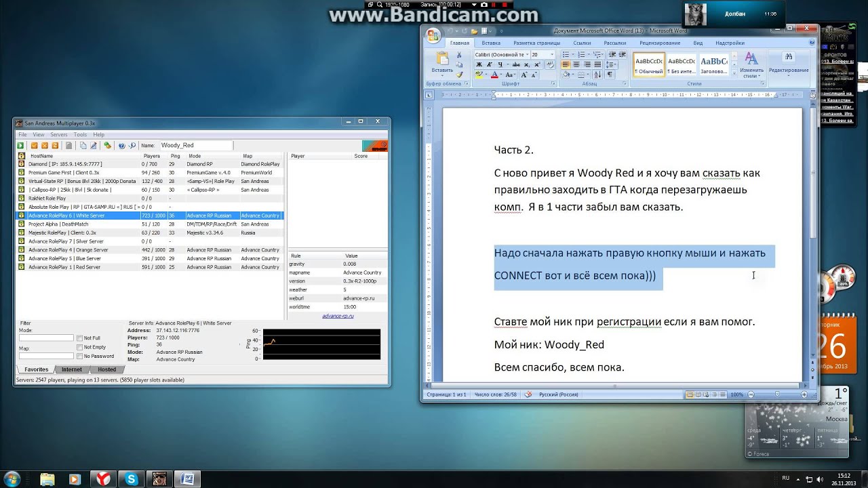Viewport: 868px width, 488px height.
Task: Open the Tools menu in SA-MP
Action: click(x=80, y=135)
